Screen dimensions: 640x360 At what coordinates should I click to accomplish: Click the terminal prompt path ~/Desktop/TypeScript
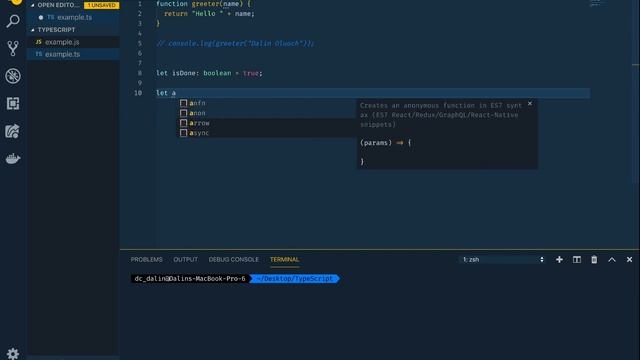coord(295,279)
